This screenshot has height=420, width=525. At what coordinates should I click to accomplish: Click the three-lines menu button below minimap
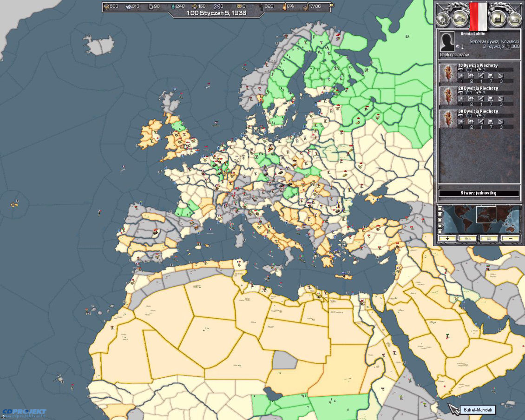pos(489,238)
